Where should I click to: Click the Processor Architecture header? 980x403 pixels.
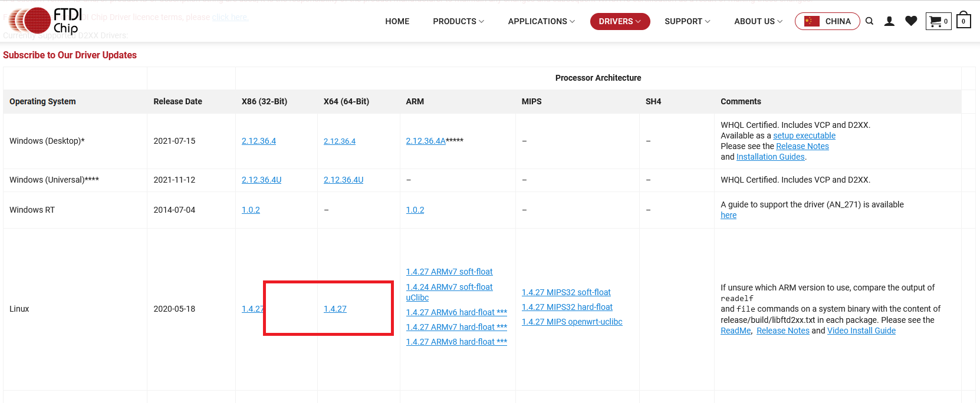pos(598,78)
